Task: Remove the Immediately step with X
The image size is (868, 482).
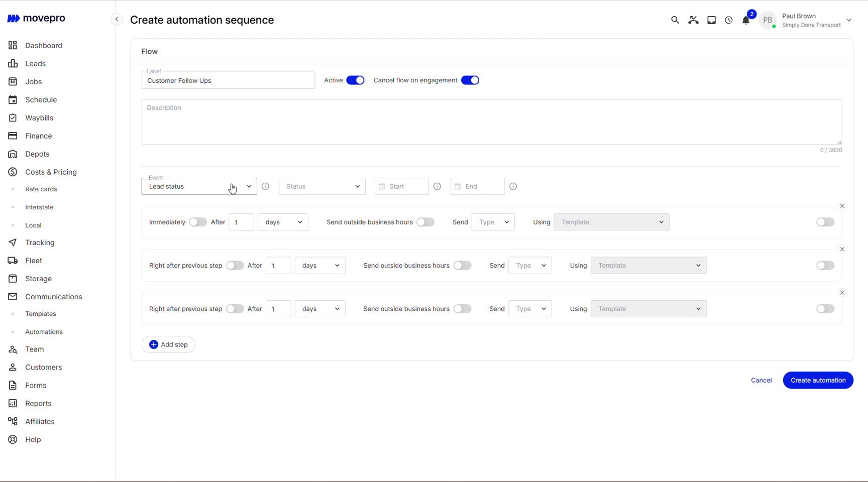Action: tap(842, 206)
